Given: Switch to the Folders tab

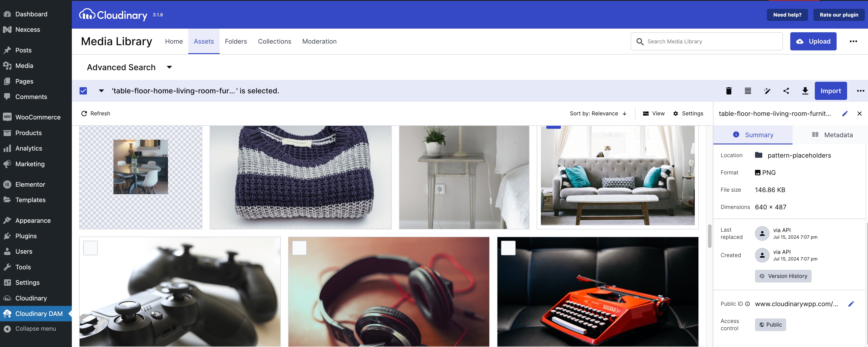Looking at the screenshot, I should 236,41.
